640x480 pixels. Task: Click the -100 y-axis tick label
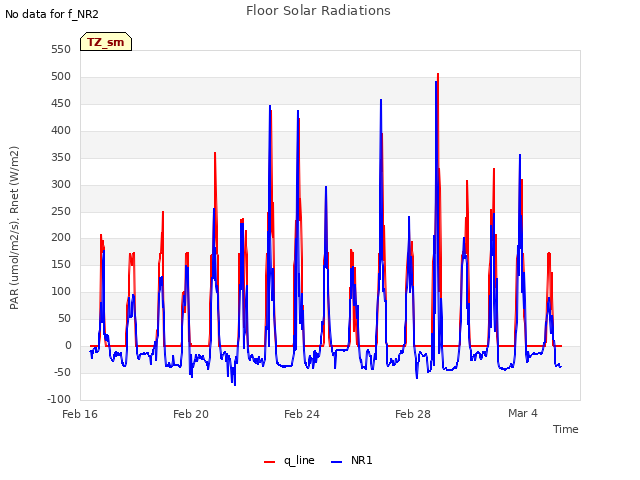59,400
